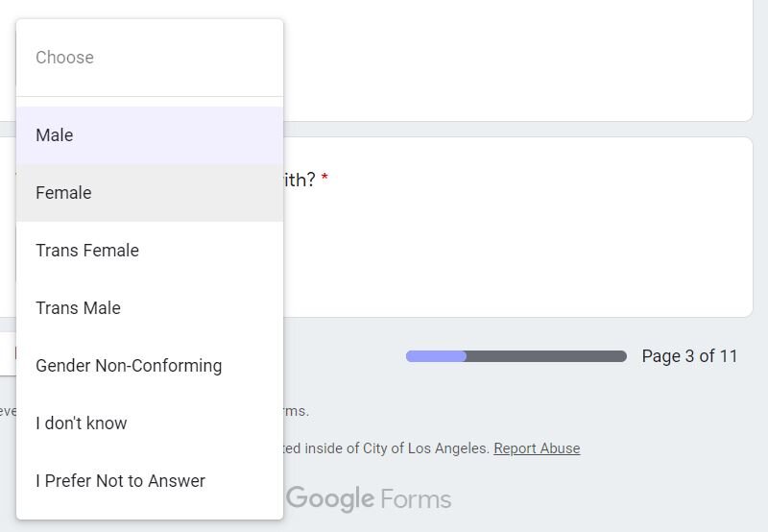The width and height of the screenshot is (768, 532).
Task: Click the question text ending in "ith?"
Action: pos(300,180)
